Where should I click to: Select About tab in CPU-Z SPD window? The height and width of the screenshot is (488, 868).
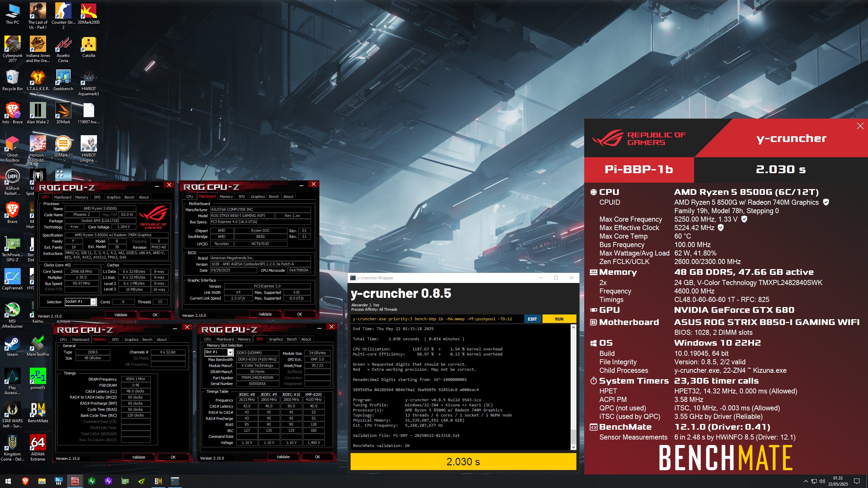tap(306, 339)
